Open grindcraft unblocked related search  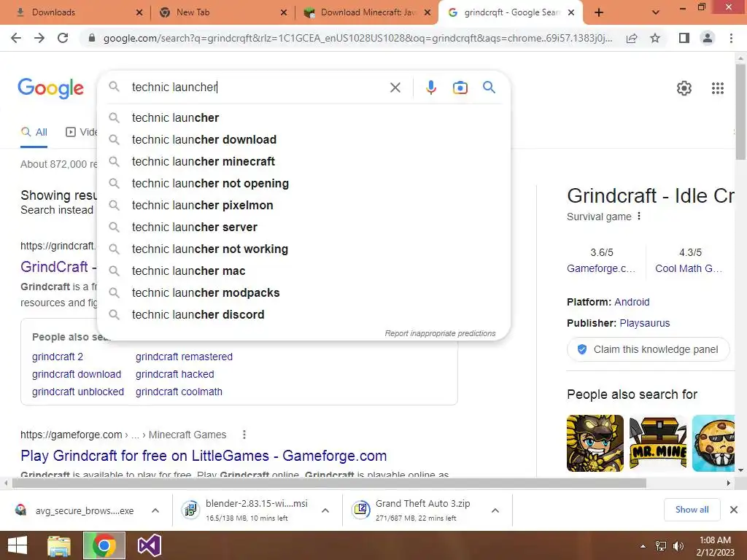click(x=77, y=392)
